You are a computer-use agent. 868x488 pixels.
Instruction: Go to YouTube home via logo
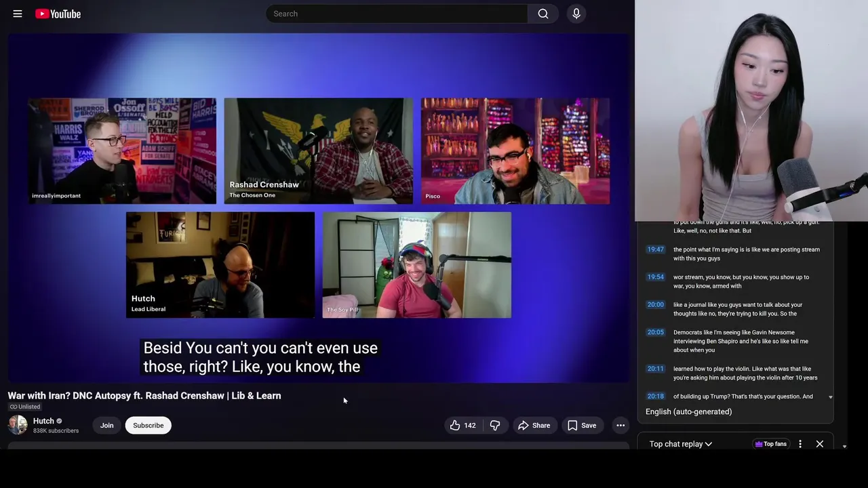tap(58, 14)
